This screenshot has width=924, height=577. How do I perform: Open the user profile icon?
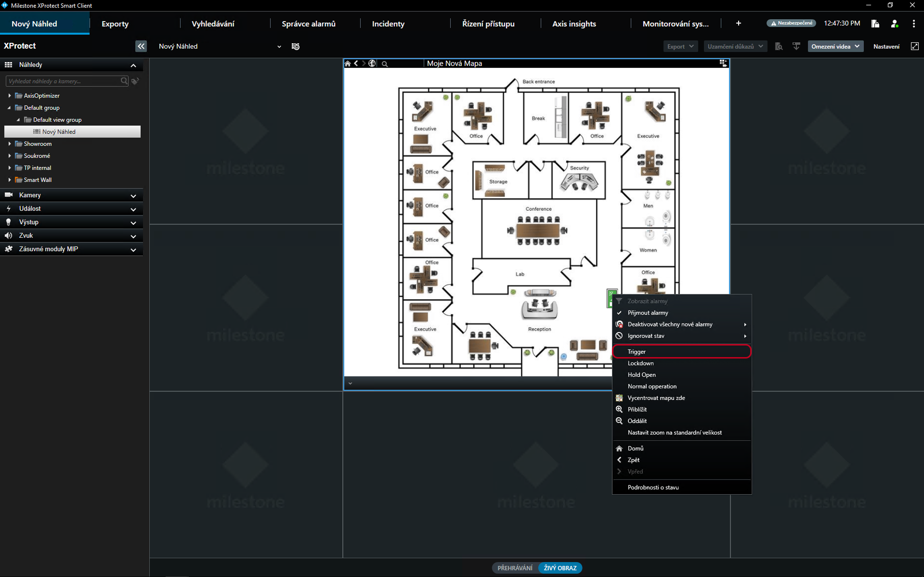(x=895, y=23)
